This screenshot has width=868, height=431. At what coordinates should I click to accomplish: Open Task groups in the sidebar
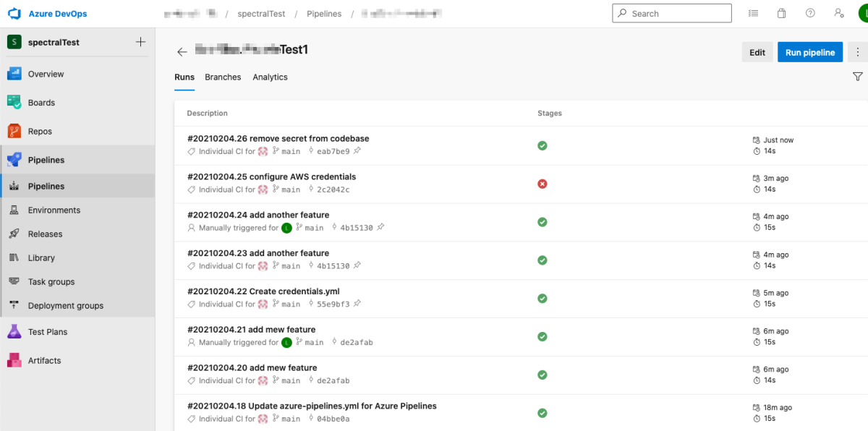[77, 282]
